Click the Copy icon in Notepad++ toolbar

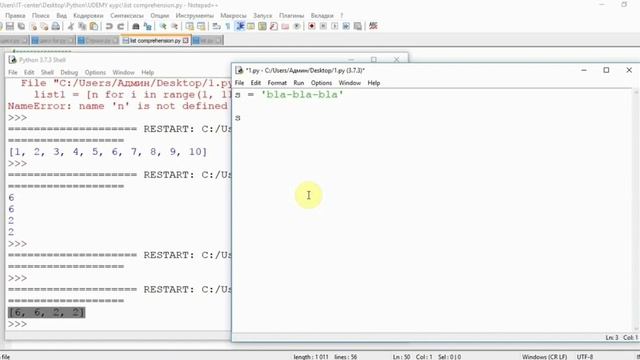[x=82, y=26]
